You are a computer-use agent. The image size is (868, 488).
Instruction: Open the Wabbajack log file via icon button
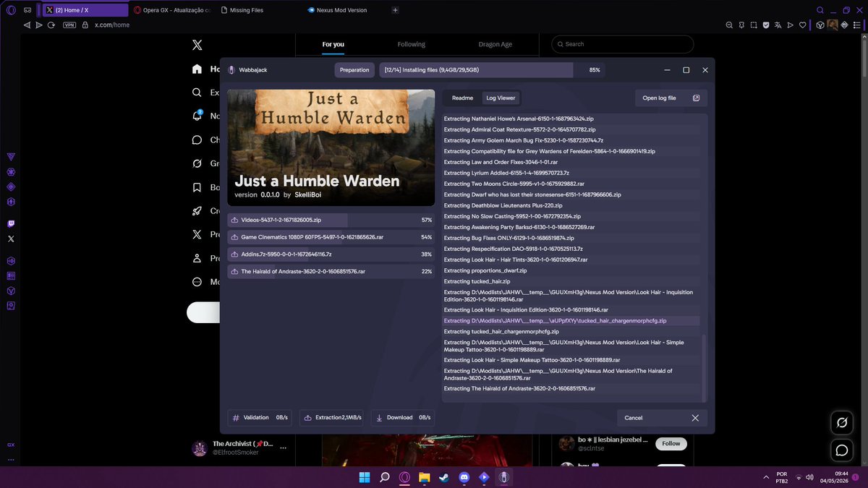point(696,98)
